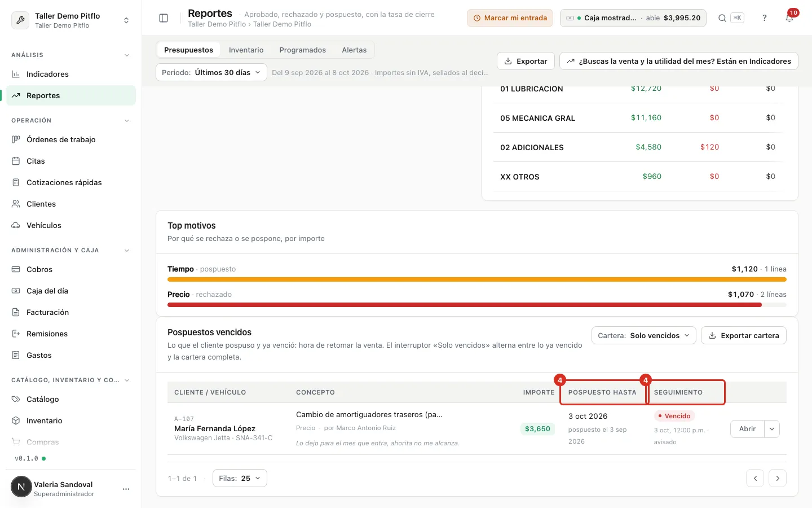Open Gastos in the sidebar
The width and height of the screenshot is (812, 508).
click(71, 355)
